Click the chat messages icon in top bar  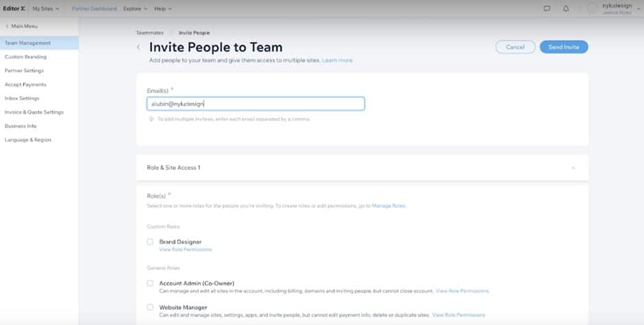point(547,9)
